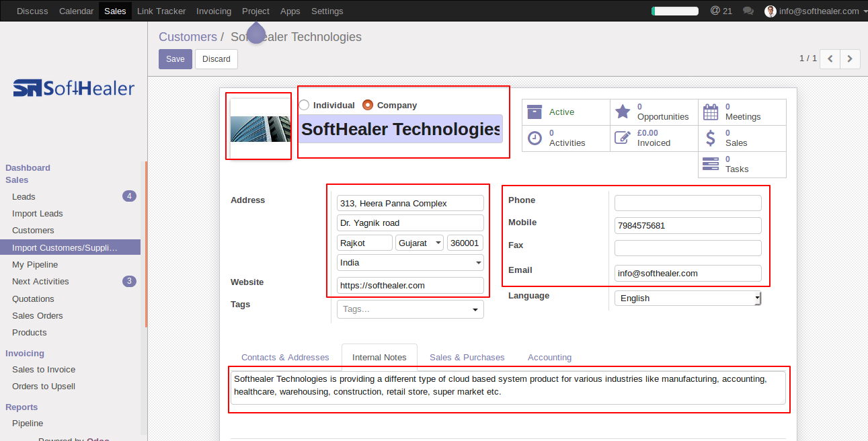Open the Project menu
The width and height of the screenshot is (868, 441).
[255, 11]
